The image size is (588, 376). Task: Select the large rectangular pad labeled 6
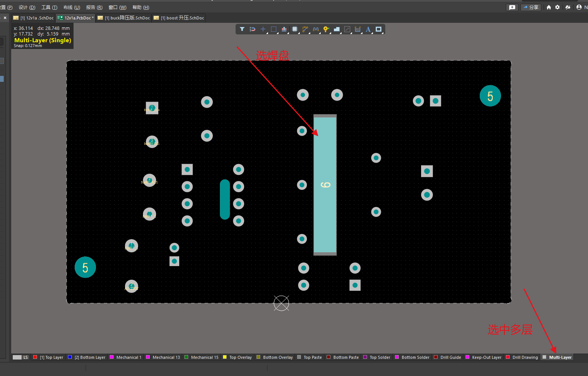pos(325,185)
